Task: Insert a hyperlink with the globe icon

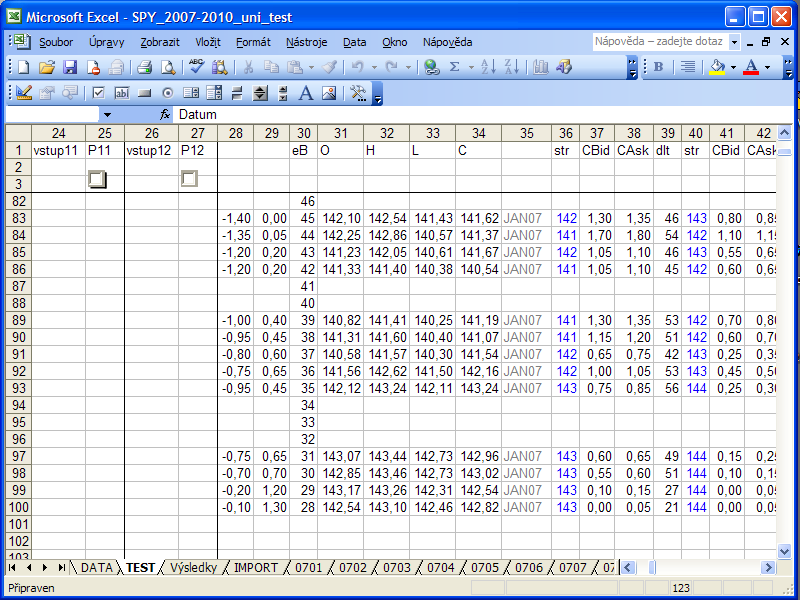Action: tap(432, 67)
